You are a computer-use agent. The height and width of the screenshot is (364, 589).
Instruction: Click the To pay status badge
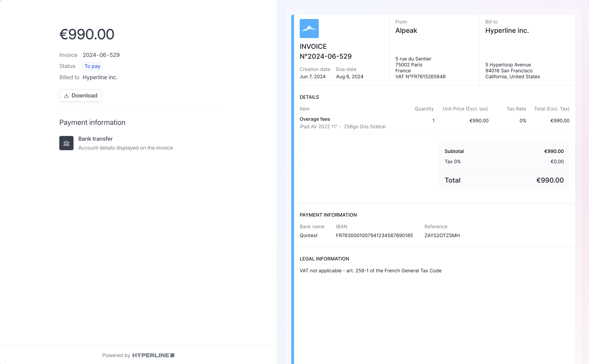coord(92,66)
